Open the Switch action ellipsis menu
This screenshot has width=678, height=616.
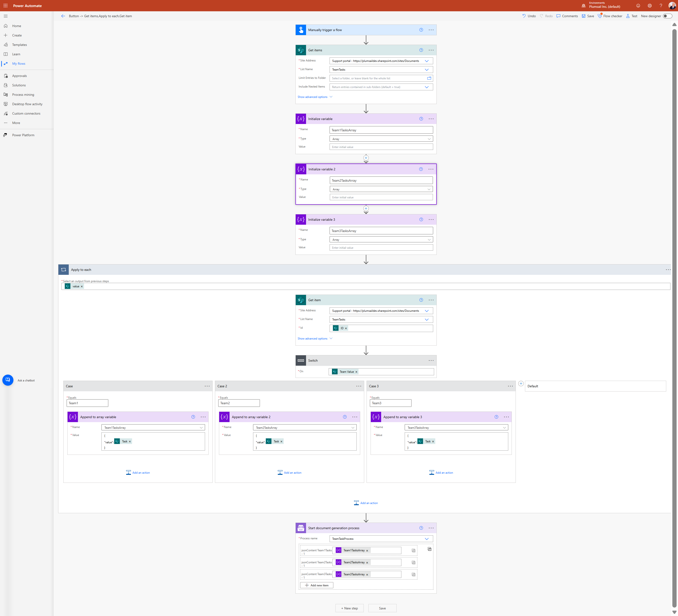431,360
